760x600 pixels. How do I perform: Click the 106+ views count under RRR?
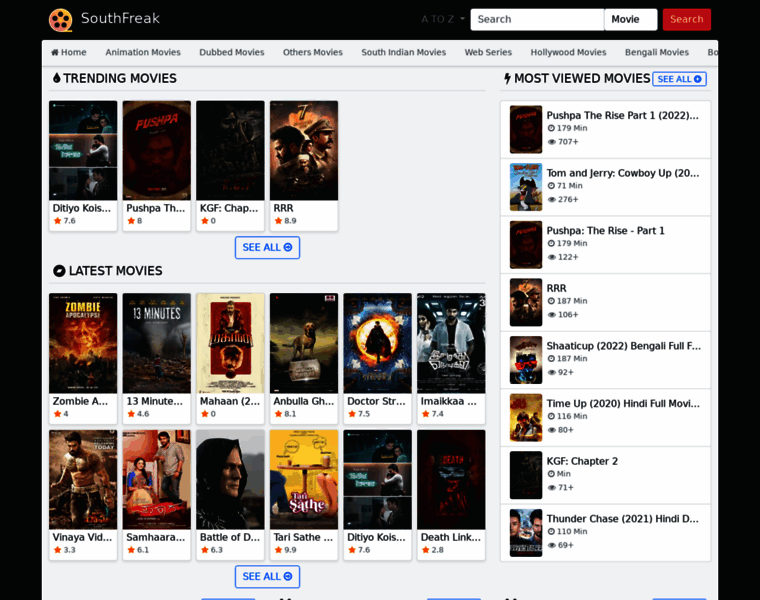568,315
